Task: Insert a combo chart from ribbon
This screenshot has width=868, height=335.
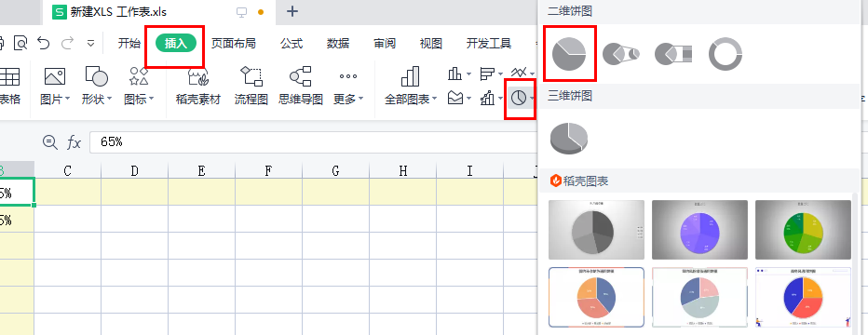Action: point(487,99)
